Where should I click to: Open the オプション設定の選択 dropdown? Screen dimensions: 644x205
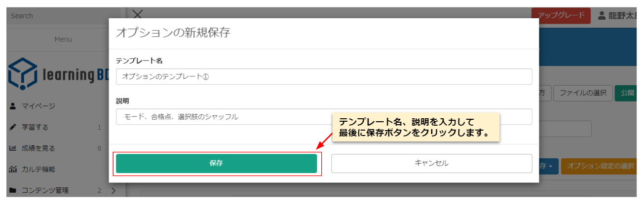coord(600,166)
